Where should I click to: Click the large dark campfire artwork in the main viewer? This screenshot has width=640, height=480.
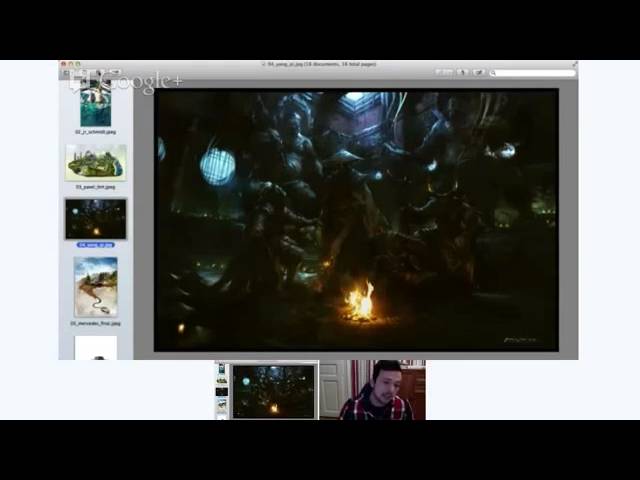click(356, 220)
